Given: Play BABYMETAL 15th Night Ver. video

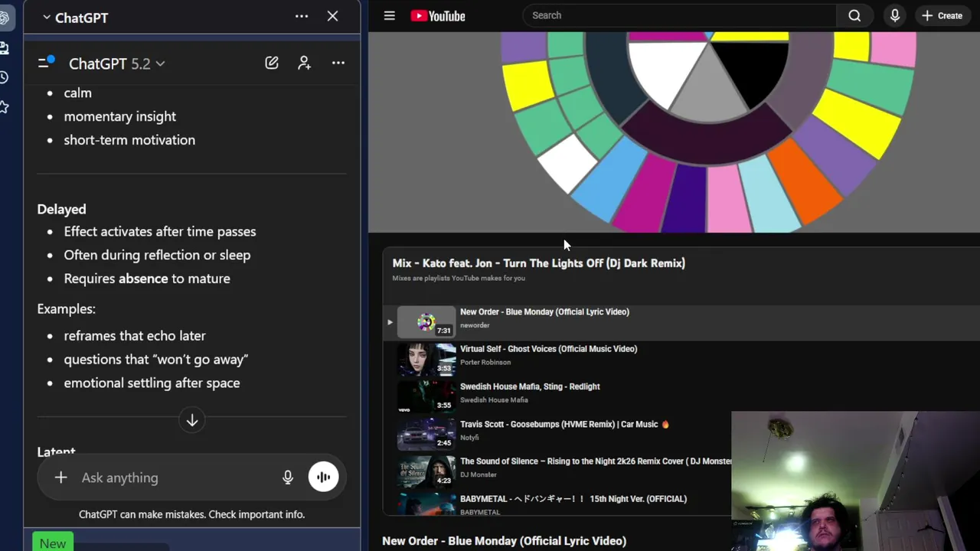Looking at the screenshot, I should pyautogui.click(x=573, y=499).
